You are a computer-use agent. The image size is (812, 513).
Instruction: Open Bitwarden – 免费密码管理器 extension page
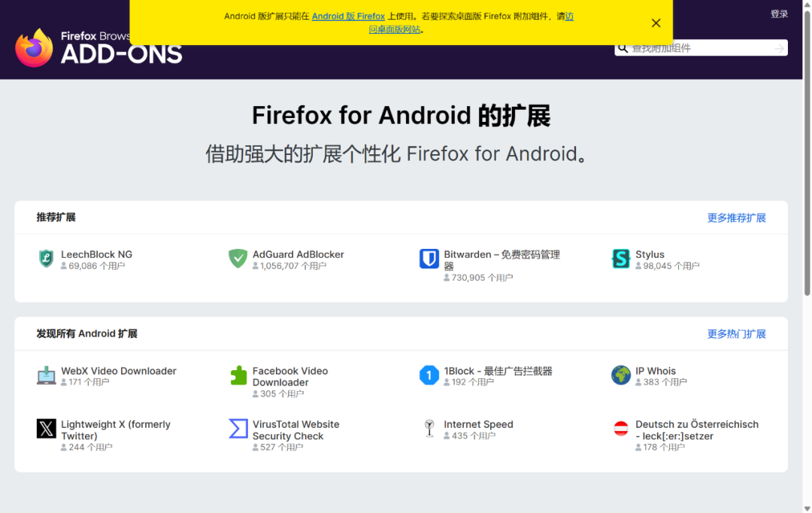501,260
